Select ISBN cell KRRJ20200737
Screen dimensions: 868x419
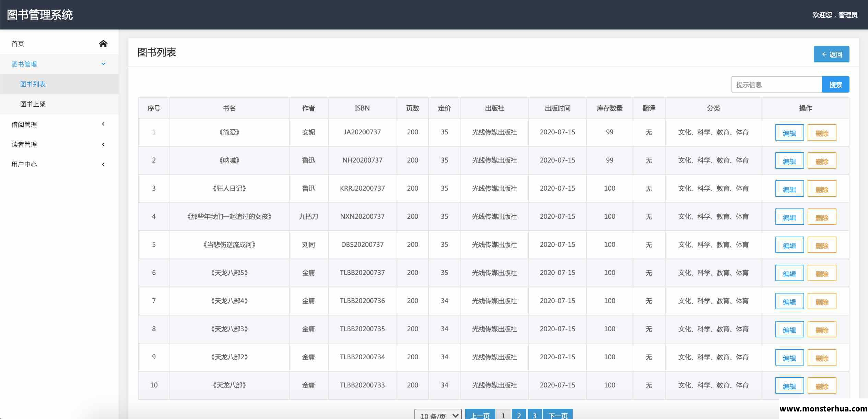pos(362,188)
